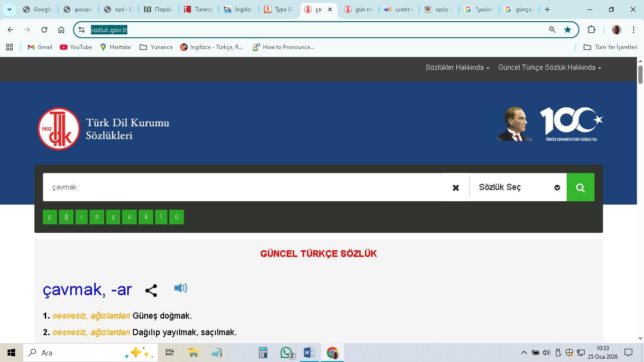Expand Güncel Türkçe Sözlük Hakkında menu
This screenshot has height=362, width=644.
click(x=549, y=67)
